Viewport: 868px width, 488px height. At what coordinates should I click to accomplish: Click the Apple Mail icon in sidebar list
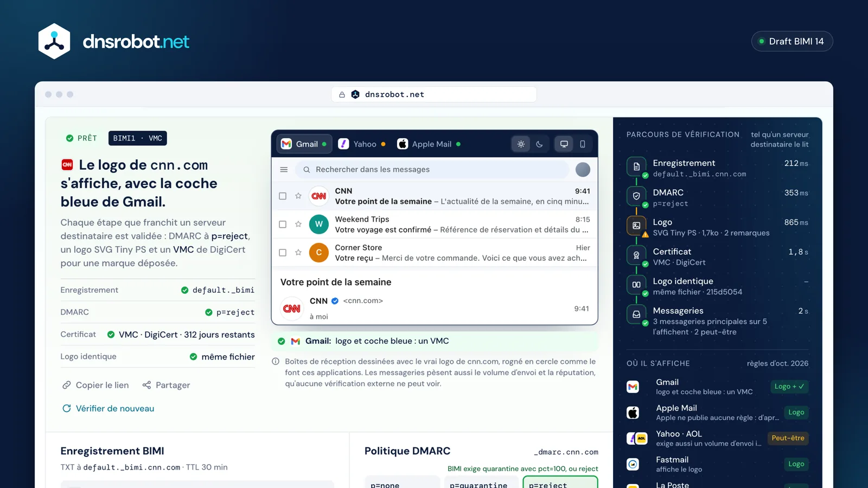pyautogui.click(x=633, y=413)
